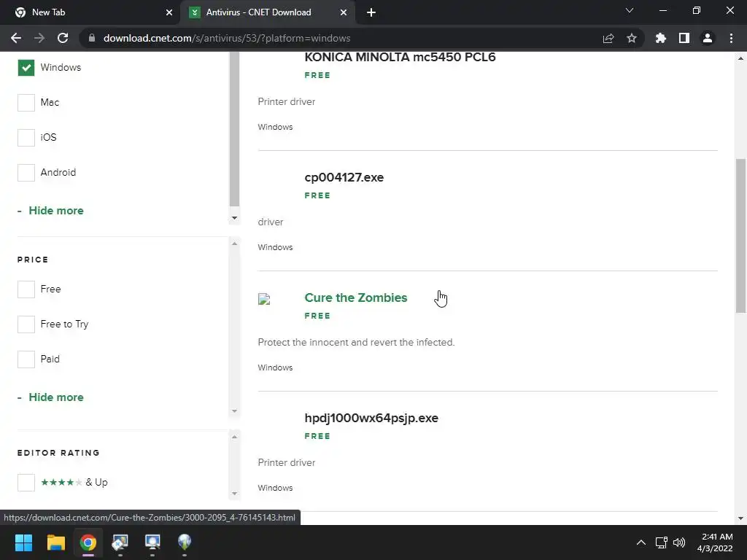Viewport: 747px width, 560px height.
Task: Click FREE label under cp004127.exe
Action: (317, 195)
